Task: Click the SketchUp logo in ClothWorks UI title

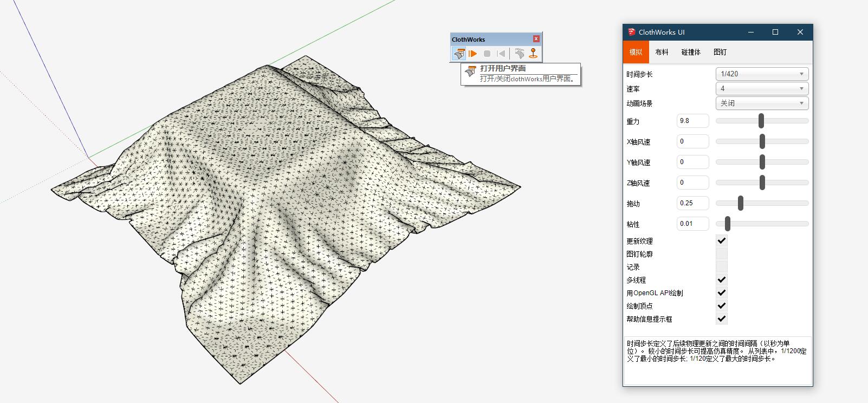Action: pyautogui.click(x=631, y=32)
